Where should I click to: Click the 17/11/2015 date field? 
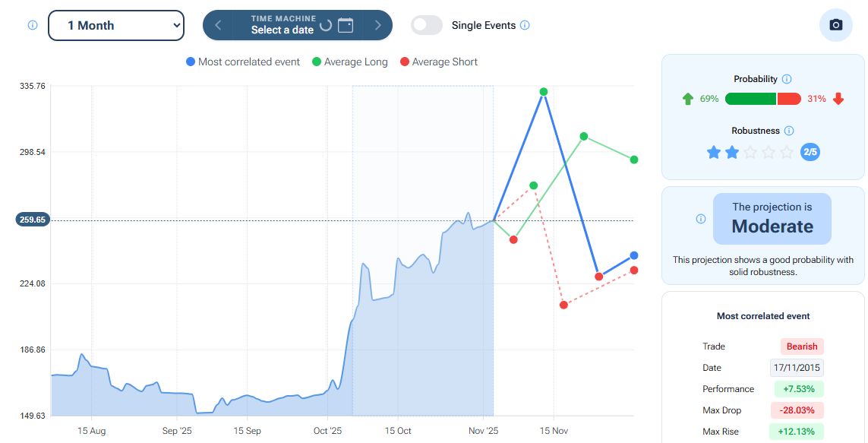pyautogui.click(x=796, y=368)
